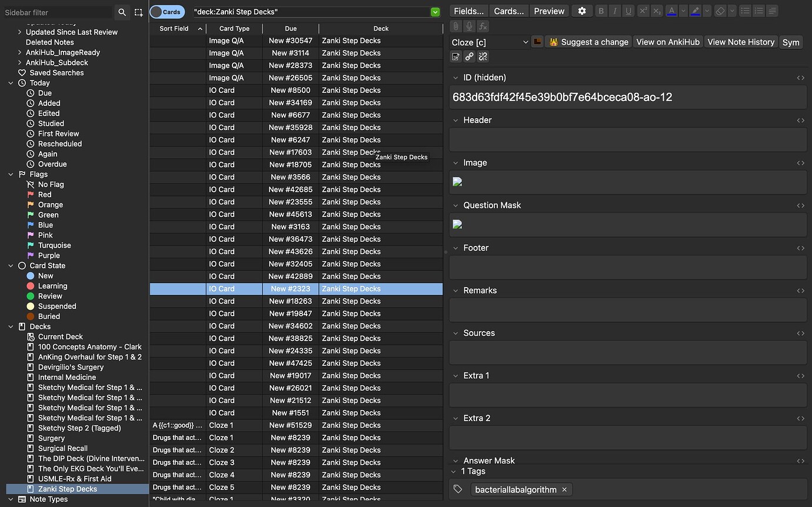Click the superscript formatting icon
The image size is (812, 507).
(x=643, y=11)
